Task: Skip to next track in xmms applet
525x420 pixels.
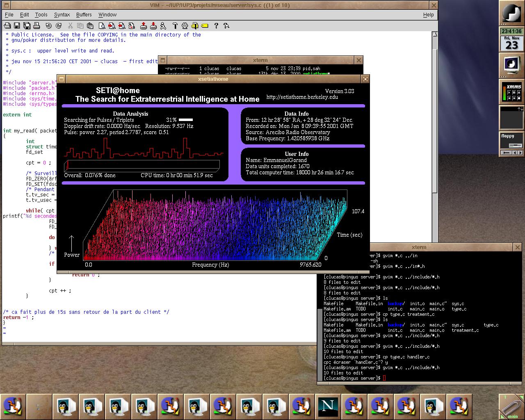Action: click(514, 98)
